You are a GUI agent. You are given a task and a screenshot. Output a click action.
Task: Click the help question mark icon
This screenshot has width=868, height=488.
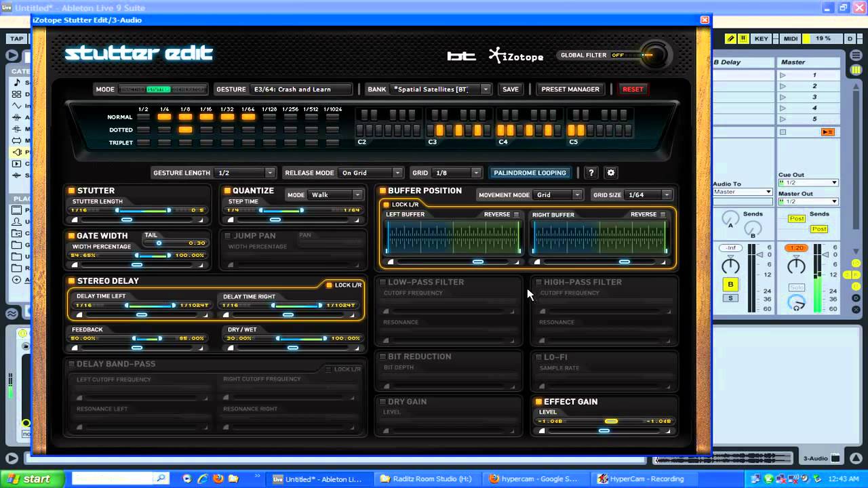tap(591, 173)
